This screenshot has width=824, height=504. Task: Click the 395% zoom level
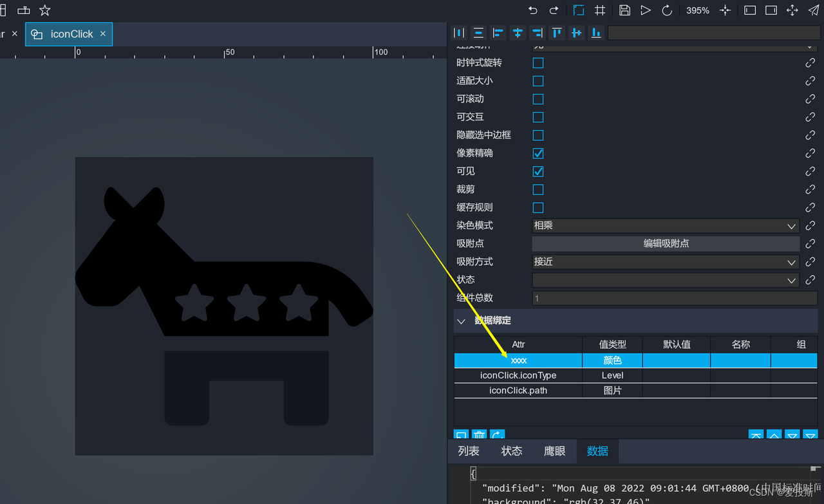[x=698, y=11]
